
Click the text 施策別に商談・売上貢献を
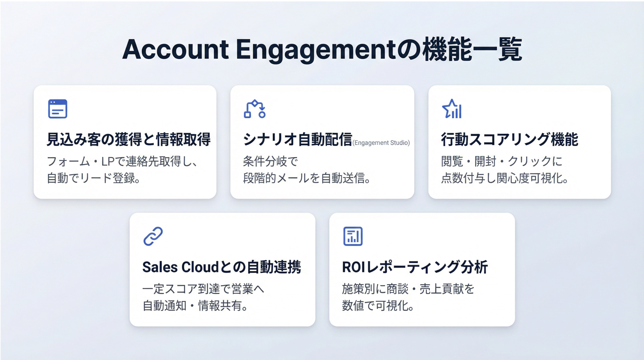coord(408,289)
